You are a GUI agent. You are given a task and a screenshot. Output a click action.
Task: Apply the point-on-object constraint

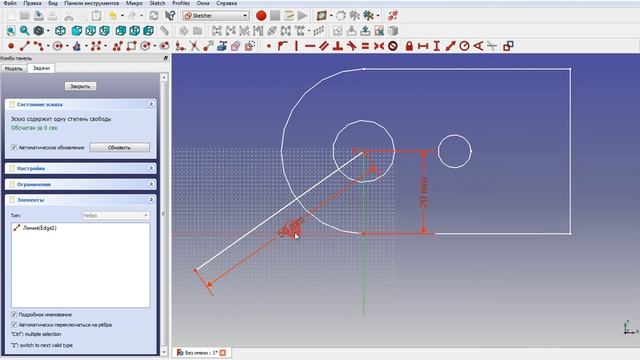(282, 46)
